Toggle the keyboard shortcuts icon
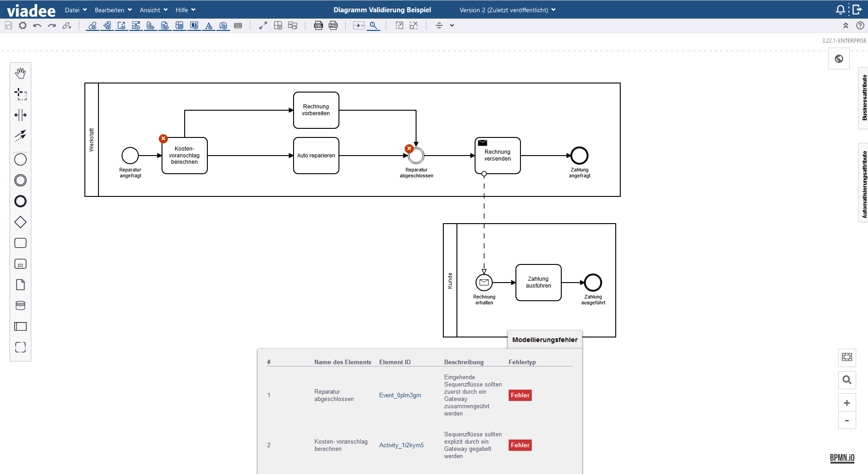Image resolution: width=868 pixels, height=474 pixels. click(x=238, y=25)
